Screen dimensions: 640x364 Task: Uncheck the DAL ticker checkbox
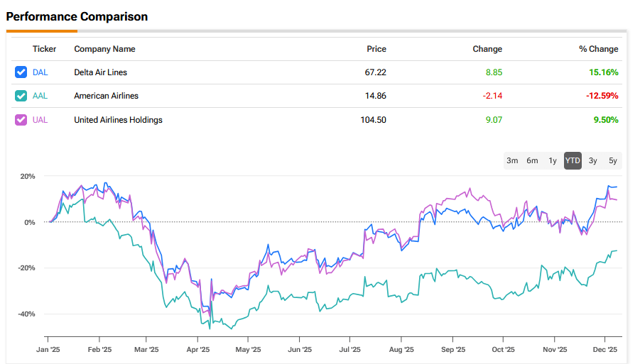click(21, 72)
